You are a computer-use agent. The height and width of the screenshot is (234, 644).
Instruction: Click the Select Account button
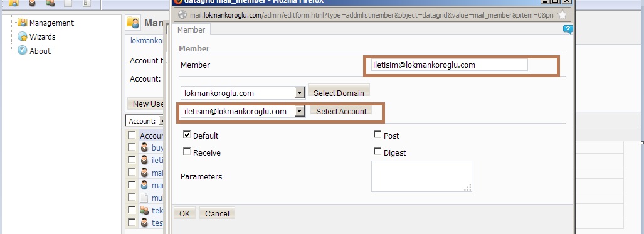pos(341,111)
